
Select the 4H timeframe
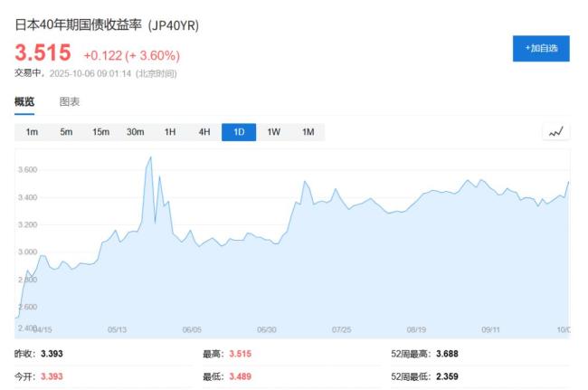click(x=204, y=132)
